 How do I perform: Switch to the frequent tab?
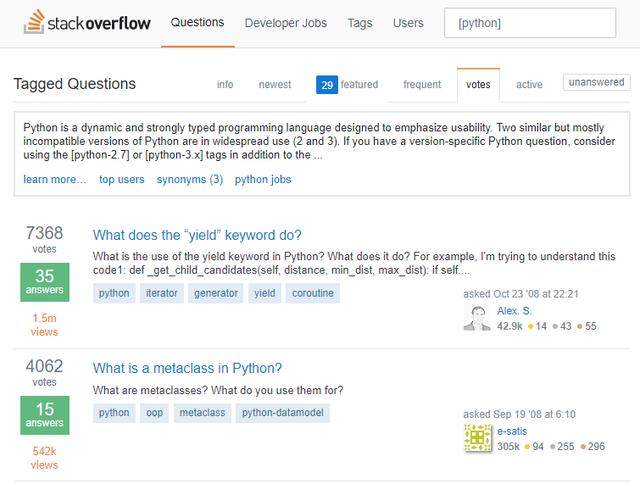coord(422,84)
